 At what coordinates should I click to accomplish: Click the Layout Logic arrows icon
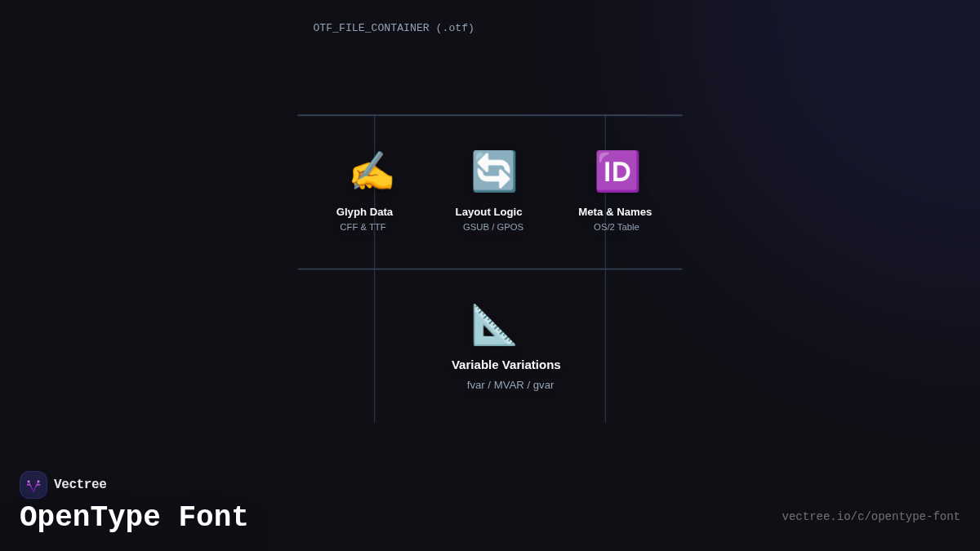494,171
